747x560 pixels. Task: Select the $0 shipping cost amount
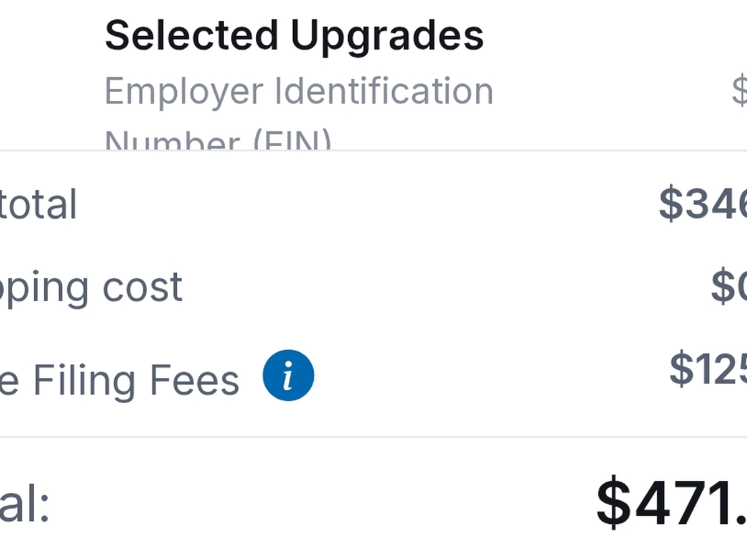728,287
